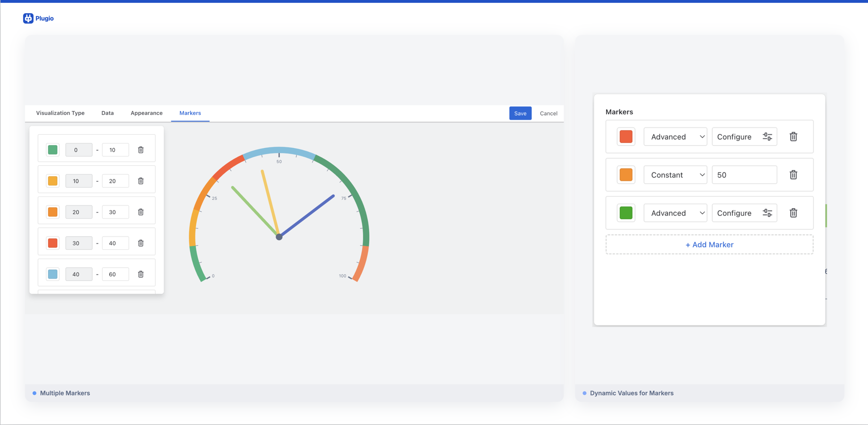Click the constant marker value field showing 50

coord(744,175)
